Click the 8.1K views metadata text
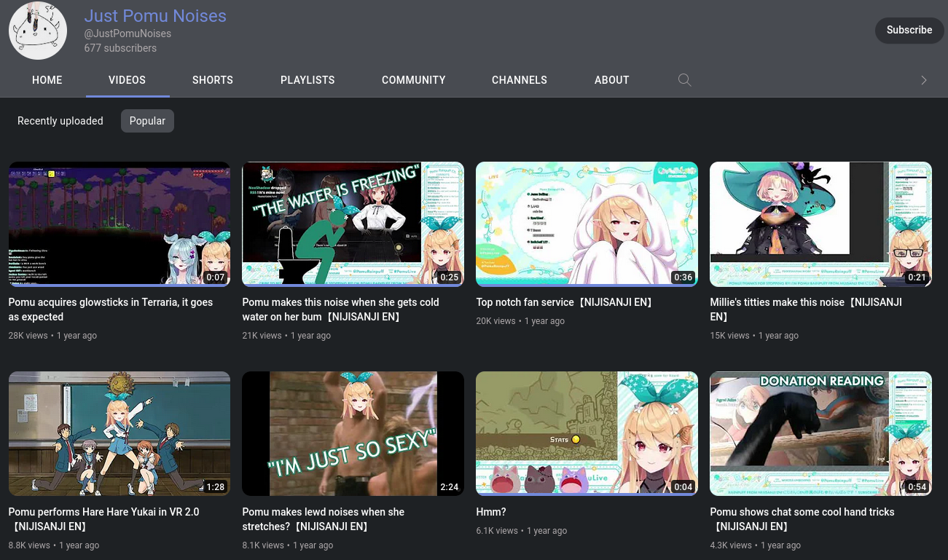Screen dimensions: 948x560 264,545
